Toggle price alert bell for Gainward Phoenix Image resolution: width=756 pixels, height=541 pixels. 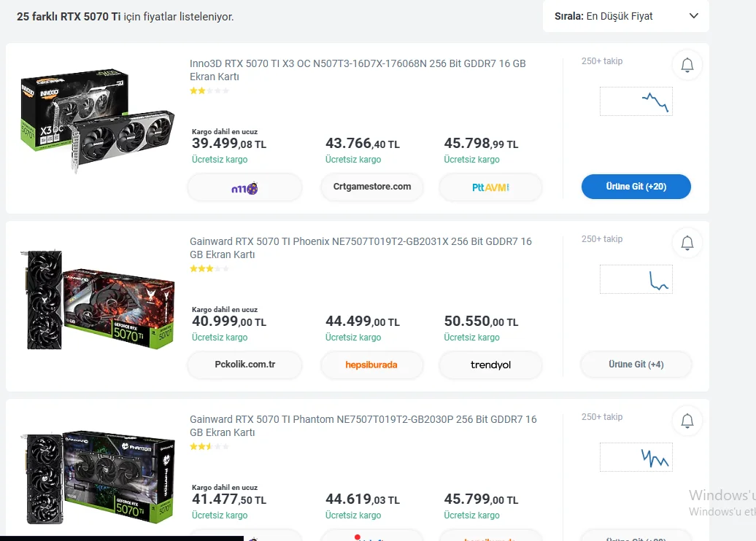[687, 244]
